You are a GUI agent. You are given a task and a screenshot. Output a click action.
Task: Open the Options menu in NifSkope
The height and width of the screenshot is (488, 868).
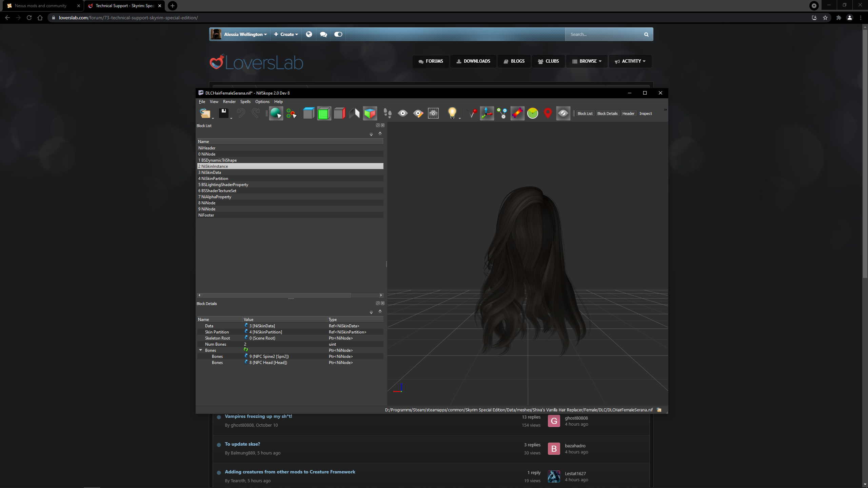tap(262, 102)
